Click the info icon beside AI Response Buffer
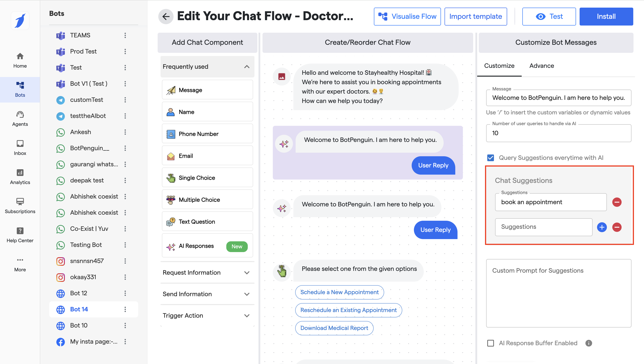 click(589, 343)
